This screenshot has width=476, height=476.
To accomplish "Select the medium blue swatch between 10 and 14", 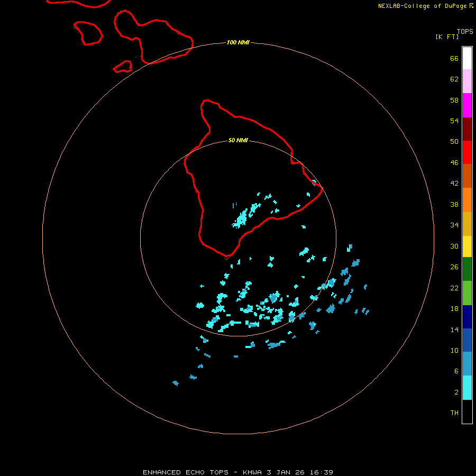I will [467, 340].
